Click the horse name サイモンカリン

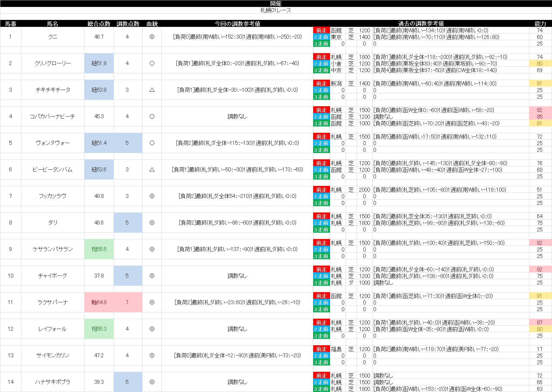coord(53,355)
